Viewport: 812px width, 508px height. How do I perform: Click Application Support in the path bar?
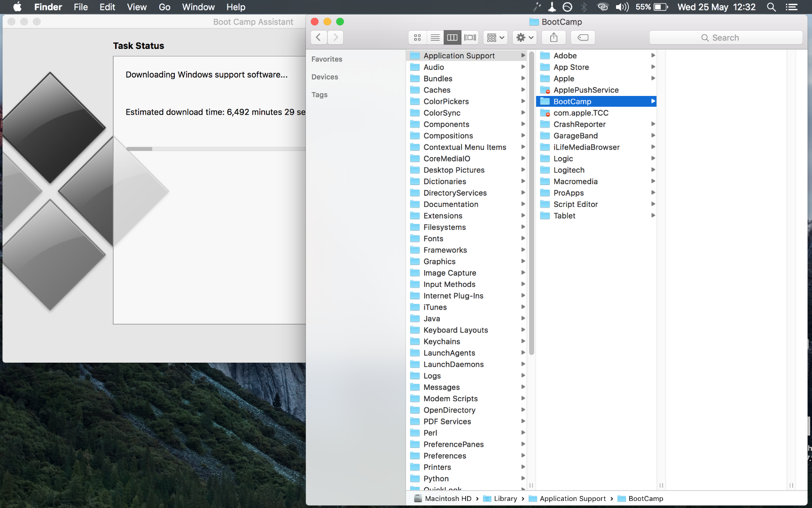[568, 499]
